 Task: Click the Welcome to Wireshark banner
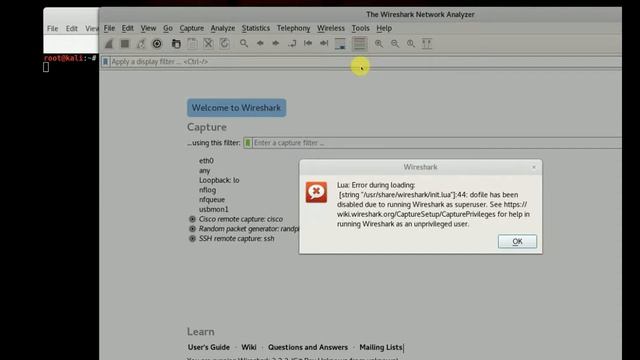[236, 108]
